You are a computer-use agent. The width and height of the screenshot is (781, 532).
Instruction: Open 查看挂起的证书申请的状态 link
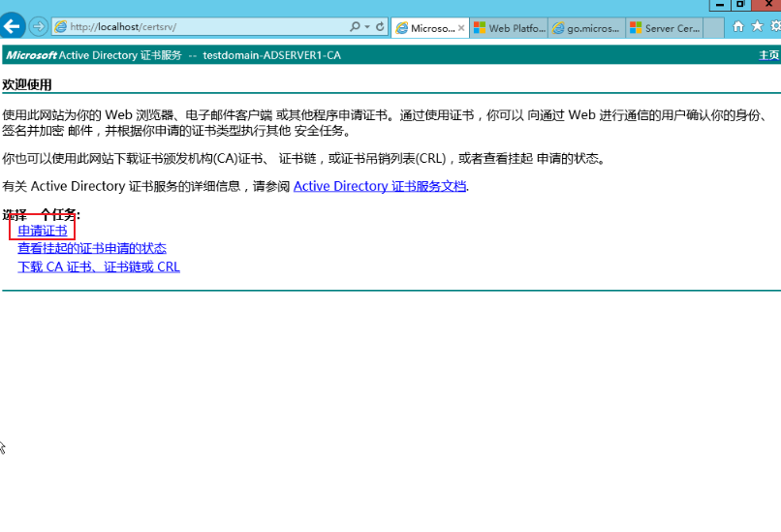click(x=92, y=248)
